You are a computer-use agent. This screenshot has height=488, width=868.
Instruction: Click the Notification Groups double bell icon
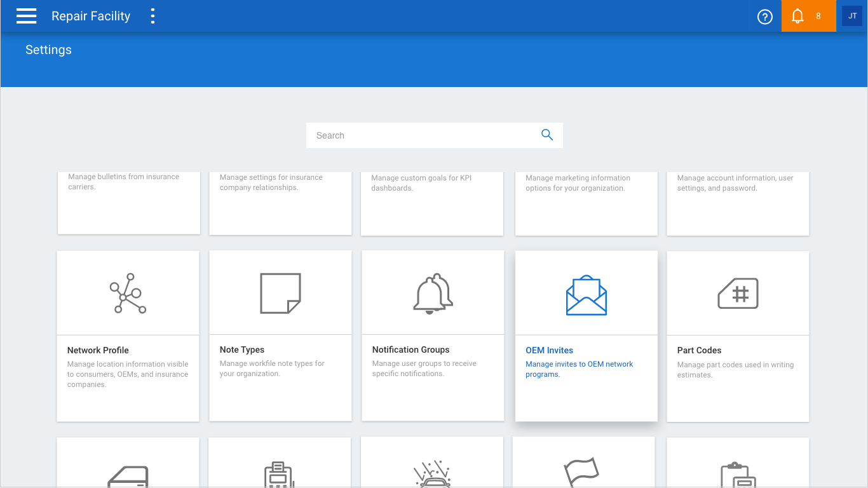pyautogui.click(x=433, y=294)
